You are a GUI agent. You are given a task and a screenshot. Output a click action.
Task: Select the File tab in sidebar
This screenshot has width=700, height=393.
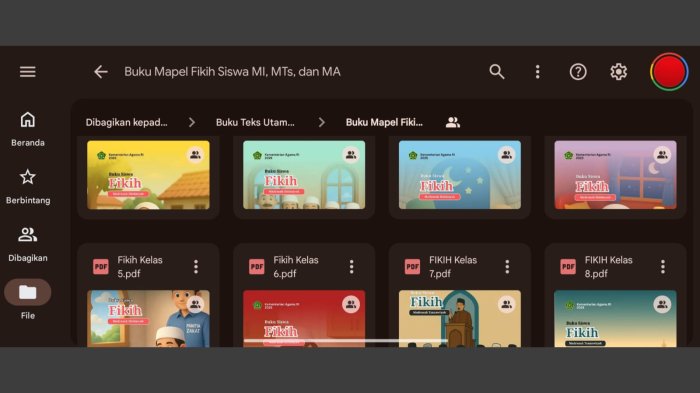point(28,299)
